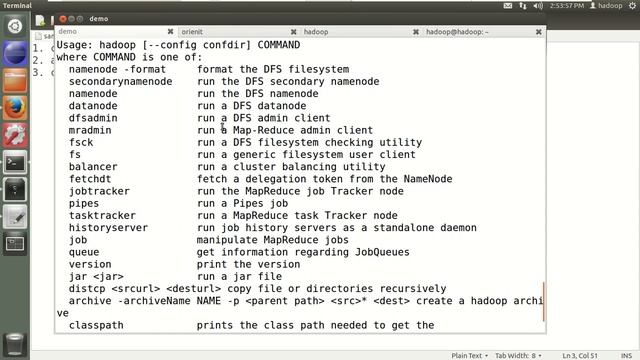
Task: Click the 'balancer' command text
Action: point(93,167)
